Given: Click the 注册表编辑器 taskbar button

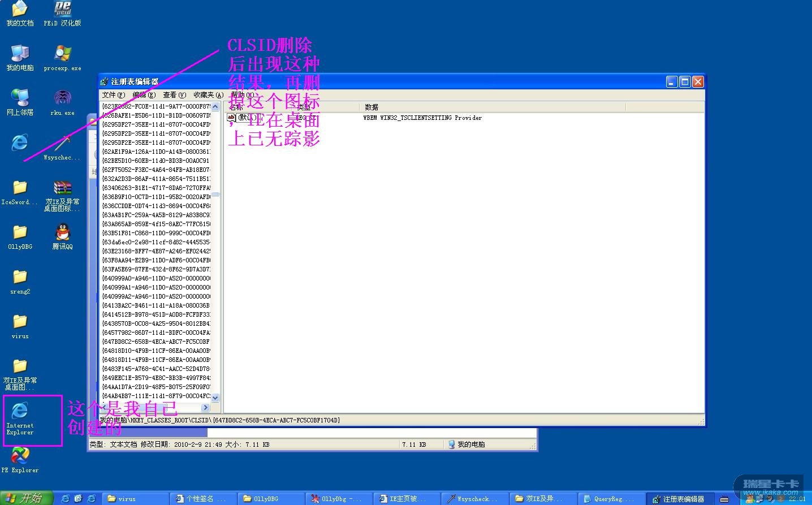Looking at the screenshot, I should (x=681, y=498).
